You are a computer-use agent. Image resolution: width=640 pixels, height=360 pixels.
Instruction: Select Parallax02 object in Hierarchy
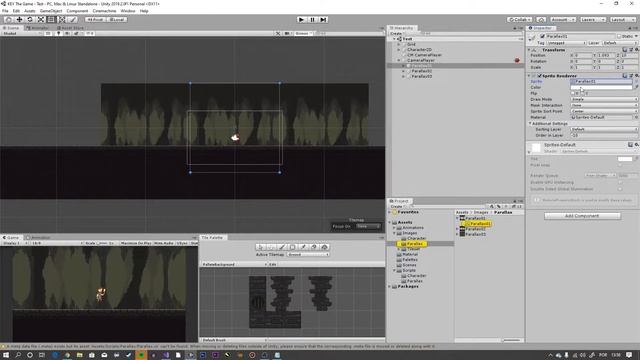422,71
